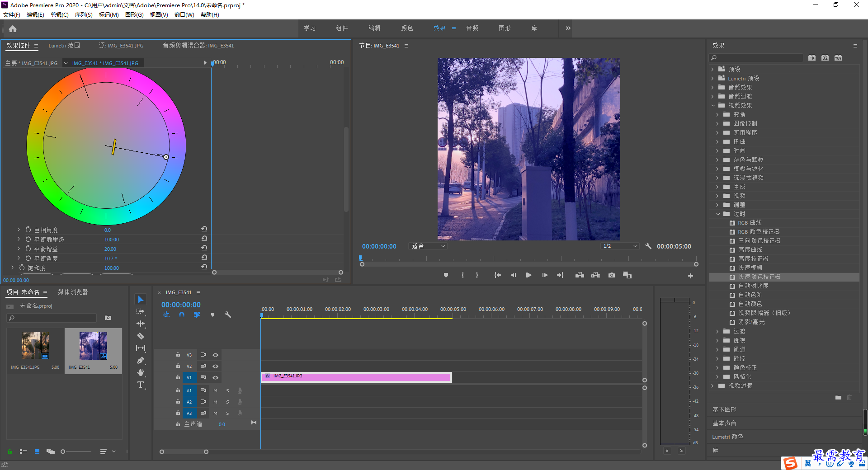Click the project thumbnail zoom slider
This screenshot has height=470, width=868.
(63, 451)
